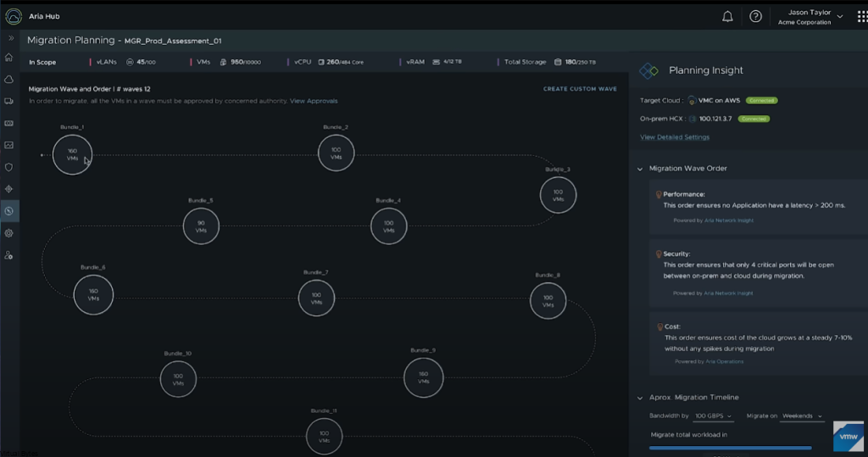Click the Performance lightbulb icon
The image size is (868, 457).
tap(658, 194)
